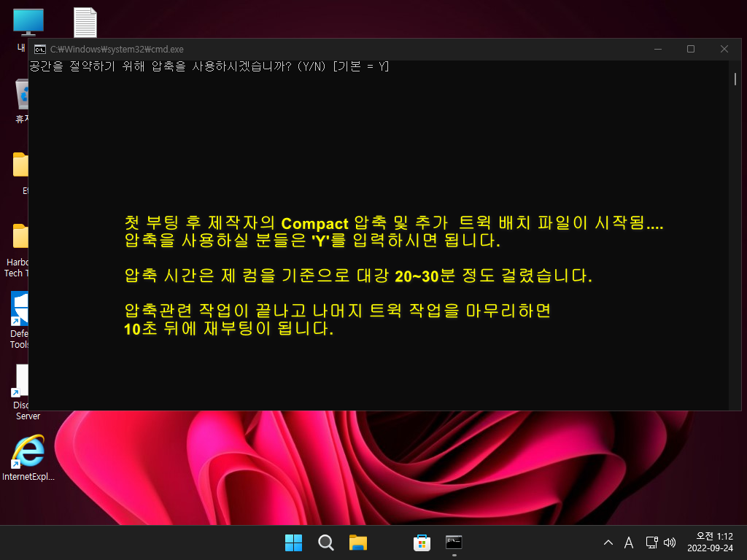The height and width of the screenshot is (560, 747).
Task: Switch the IME input mode indicator A
Action: [x=629, y=542]
